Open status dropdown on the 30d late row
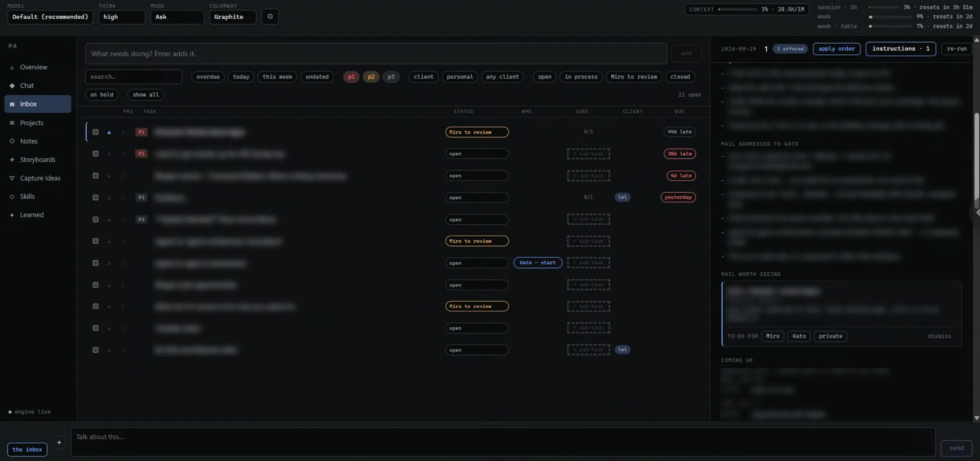Screen dimensions: 980x461 (477, 154)
